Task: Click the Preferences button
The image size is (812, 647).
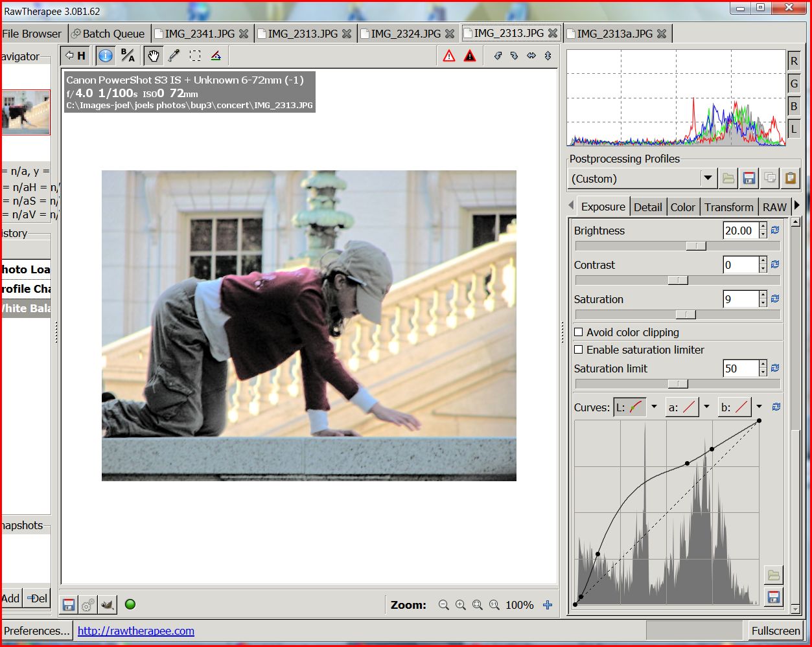Action: [36, 630]
